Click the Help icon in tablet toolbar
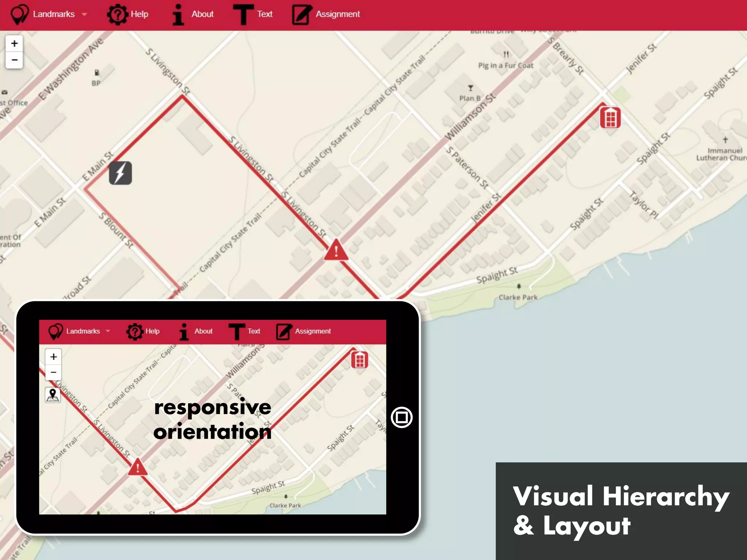Viewport: 747px width, 560px height. tap(135, 331)
